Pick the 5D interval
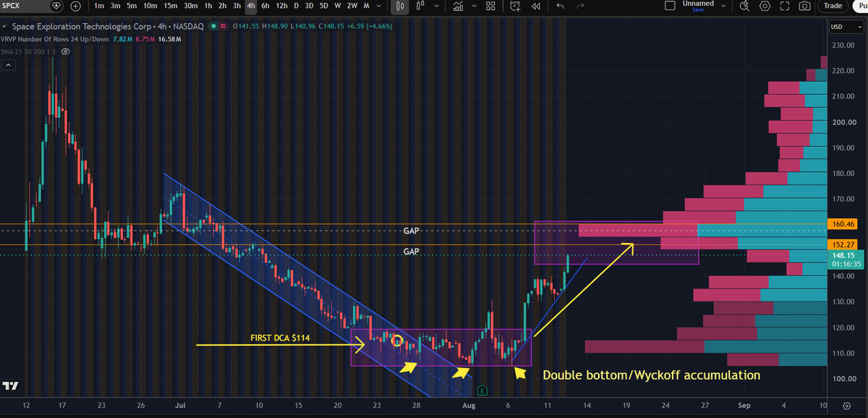This screenshot has height=418, width=868. (323, 6)
